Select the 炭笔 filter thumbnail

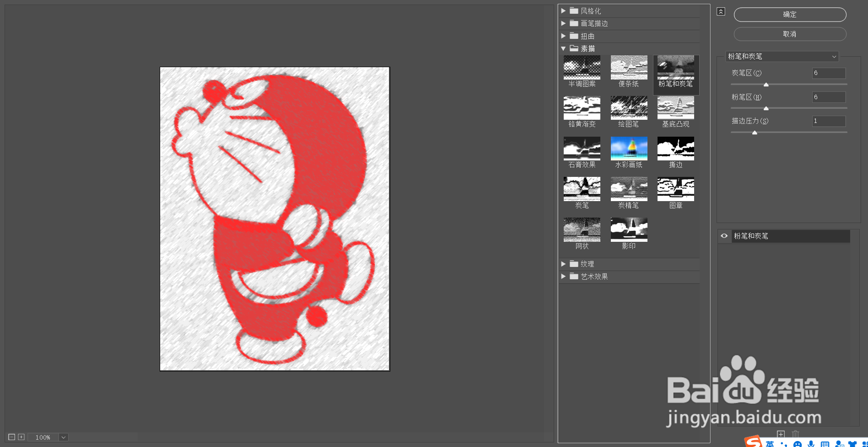click(x=582, y=189)
